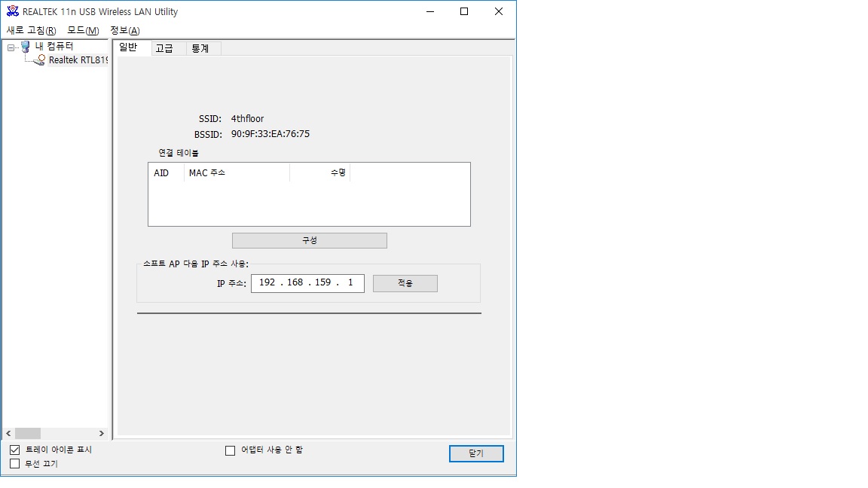The height and width of the screenshot is (488, 868).
Task: Click the 구성 button
Action: [x=310, y=241]
